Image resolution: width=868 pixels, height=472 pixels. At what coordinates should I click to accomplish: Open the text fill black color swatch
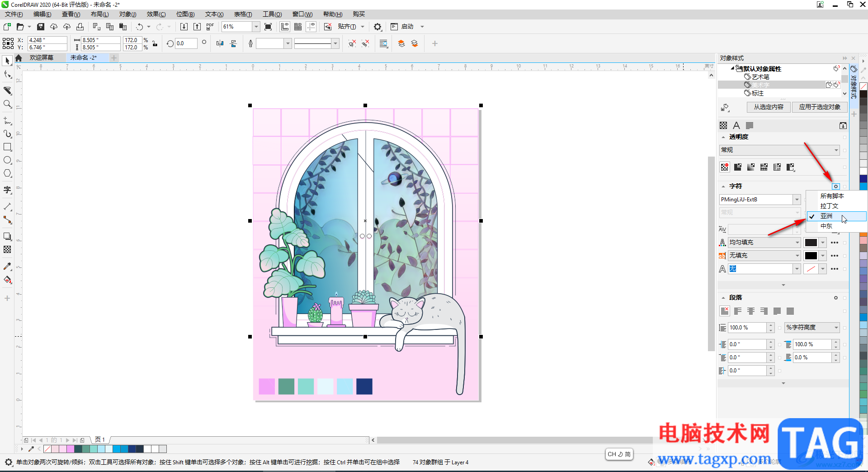click(x=811, y=243)
